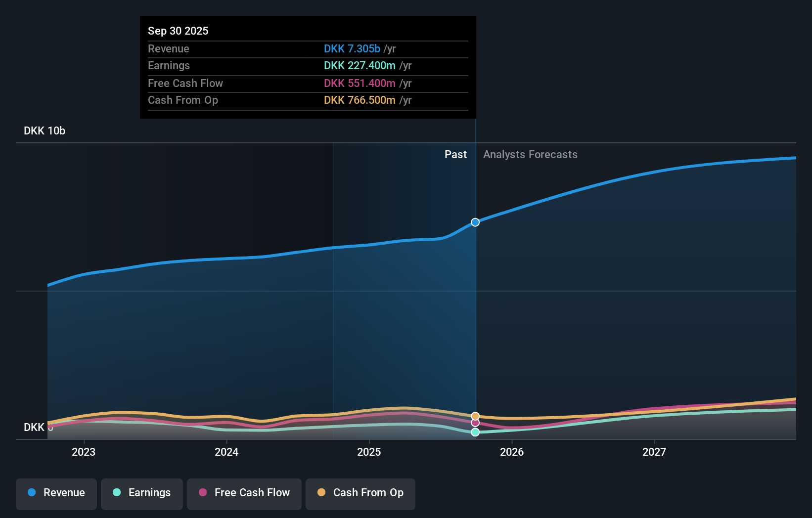Toggle the Revenue series visibility

click(56, 493)
